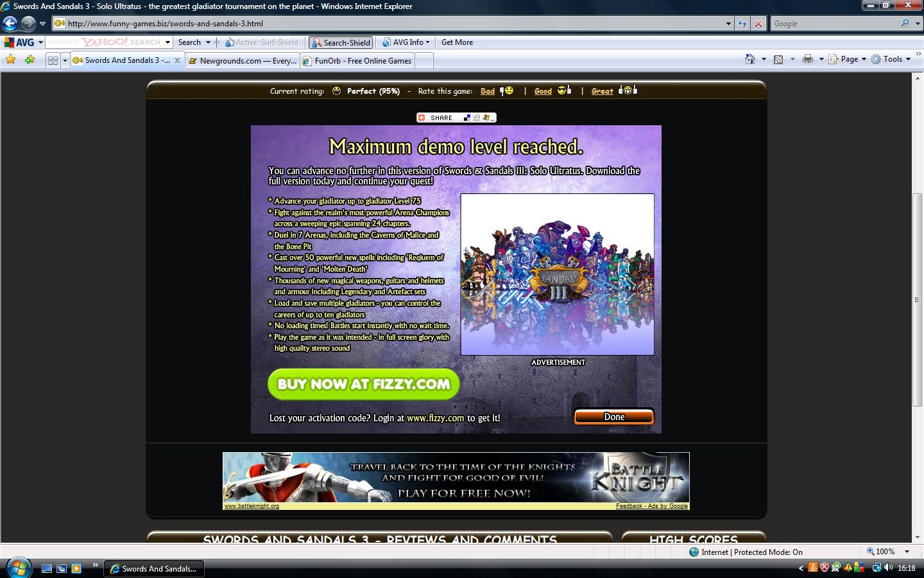Expand the Print options dropdown

[x=821, y=59]
